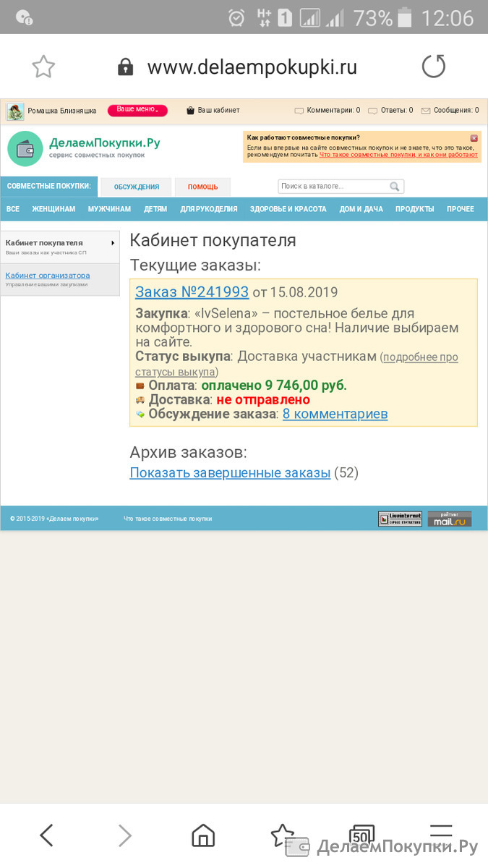Open Ваш кабинет with basket icon

click(213, 111)
